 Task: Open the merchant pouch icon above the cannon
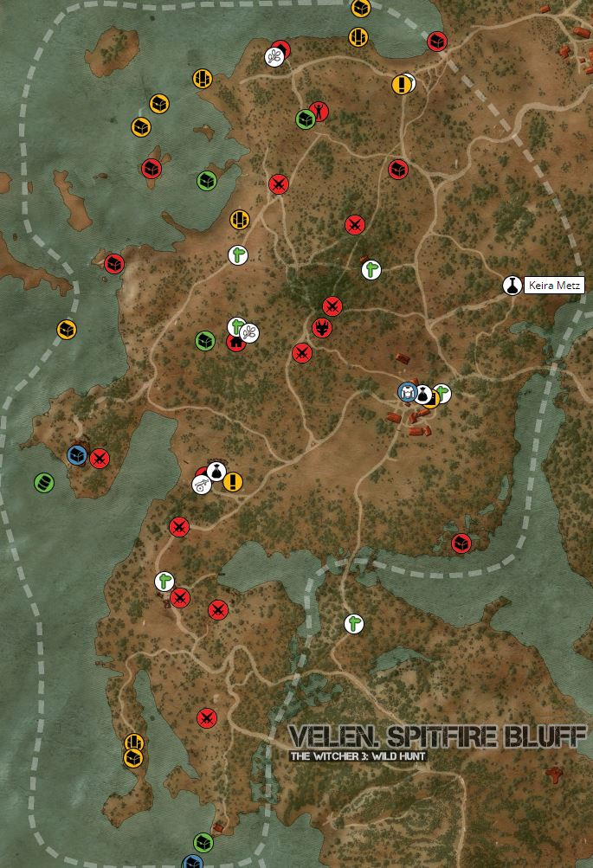pos(216,471)
